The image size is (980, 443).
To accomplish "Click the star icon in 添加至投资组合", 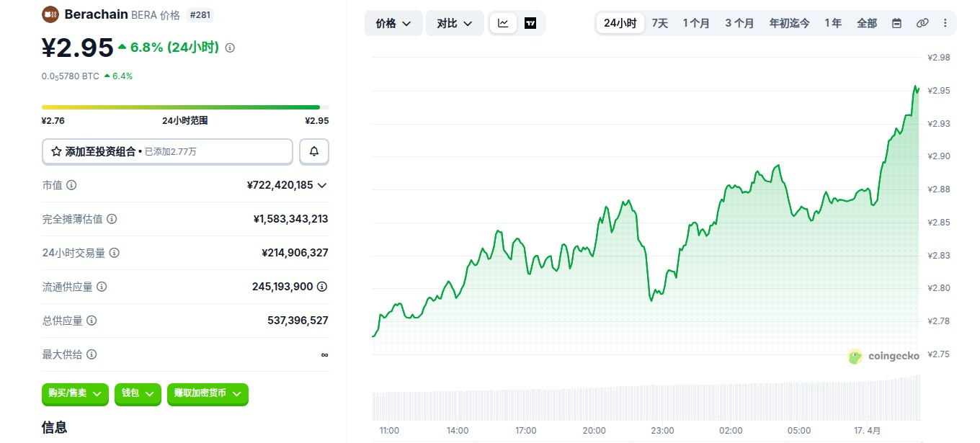I will click(x=56, y=152).
